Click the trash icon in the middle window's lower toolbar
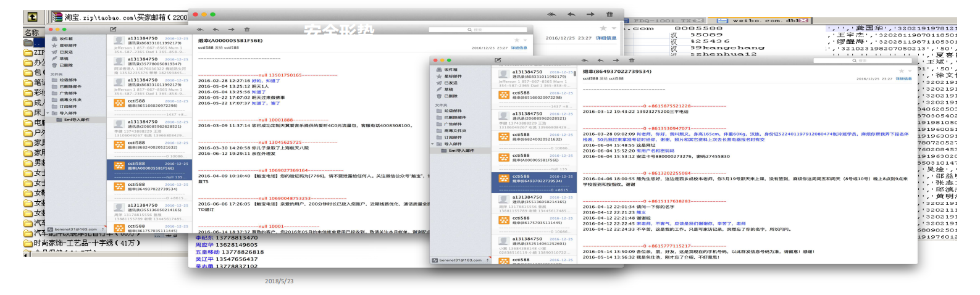 [x=246, y=30]
